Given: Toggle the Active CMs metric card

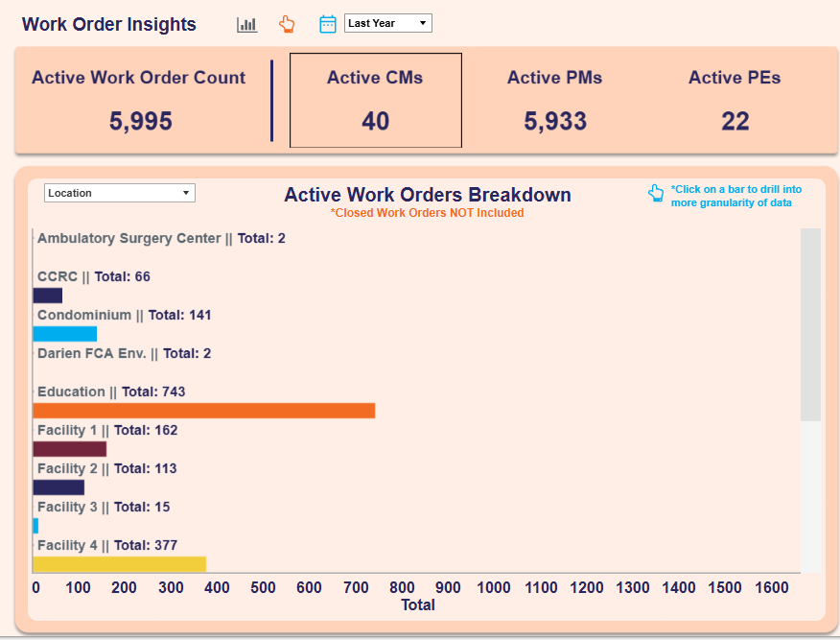Looking at the screenshot, I should (375, 100).
